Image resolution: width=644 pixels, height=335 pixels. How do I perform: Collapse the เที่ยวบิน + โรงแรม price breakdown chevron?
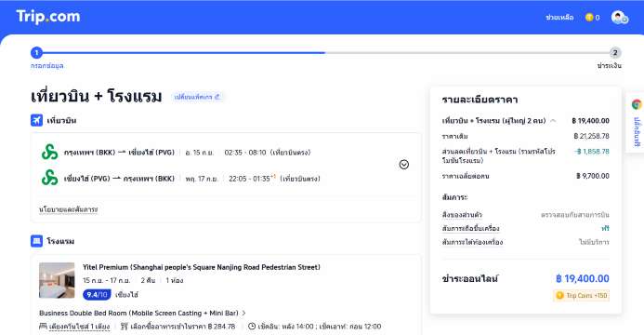[553, 121]
